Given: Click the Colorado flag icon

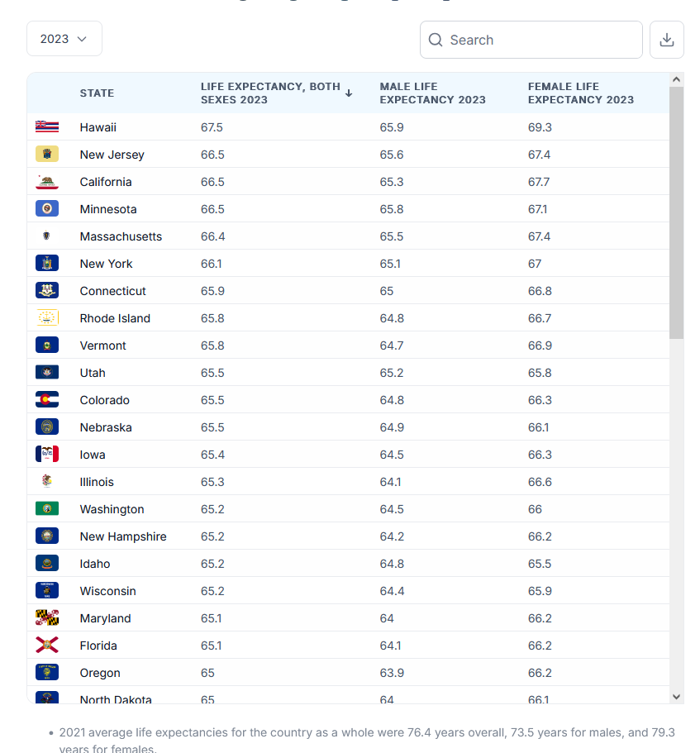Looking at the screenshot, I should pyautogui.click(x=47, y=400).
